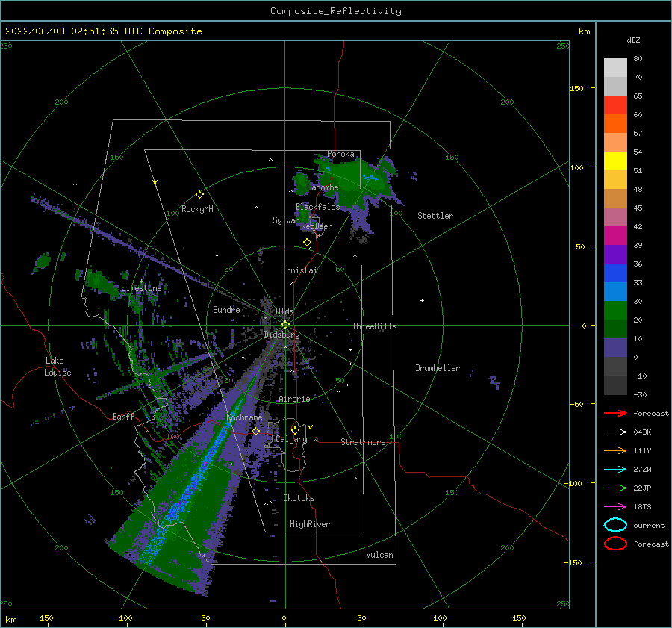
Task: Click the magenta 18TS arrow icon
Action: click(615, 507)
